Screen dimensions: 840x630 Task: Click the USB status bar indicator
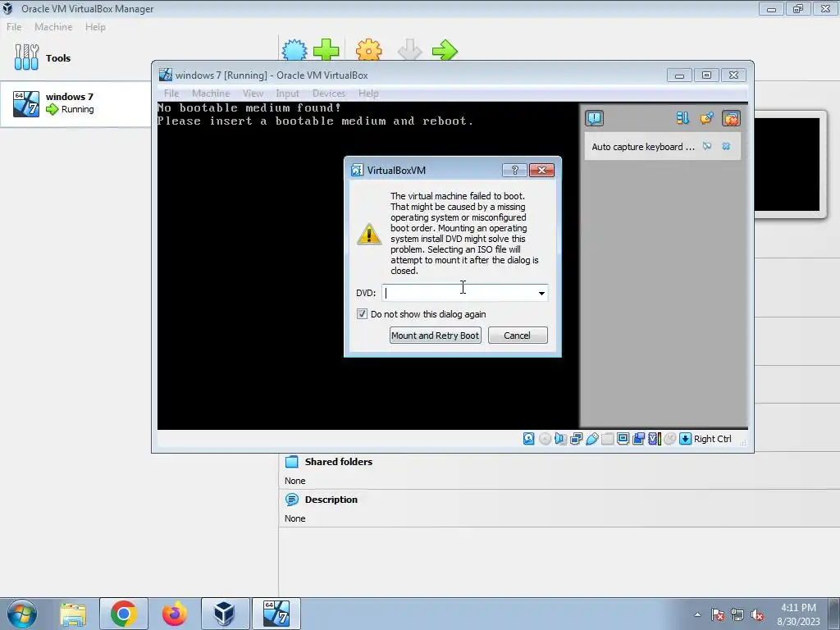point(592,439)
